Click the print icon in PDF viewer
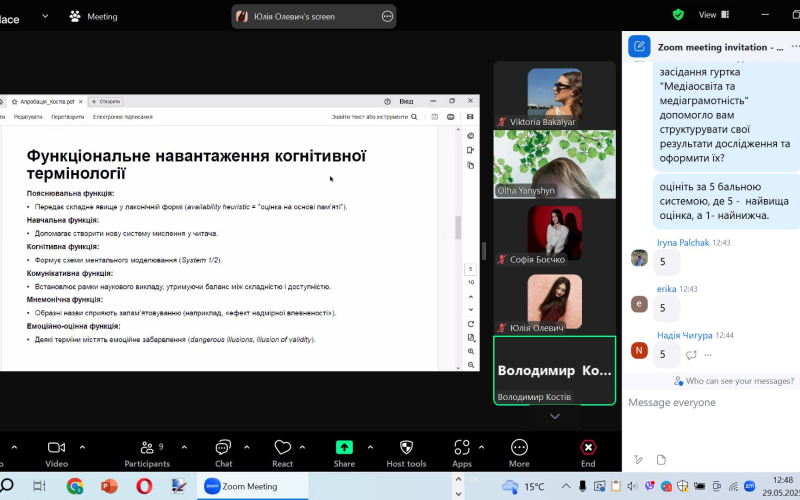 pos(451,117)
